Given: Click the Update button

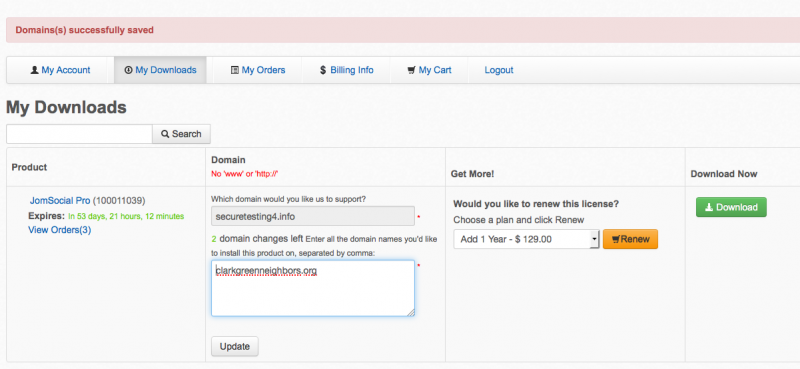Looking at the screenshot, I should click(235, 346).
